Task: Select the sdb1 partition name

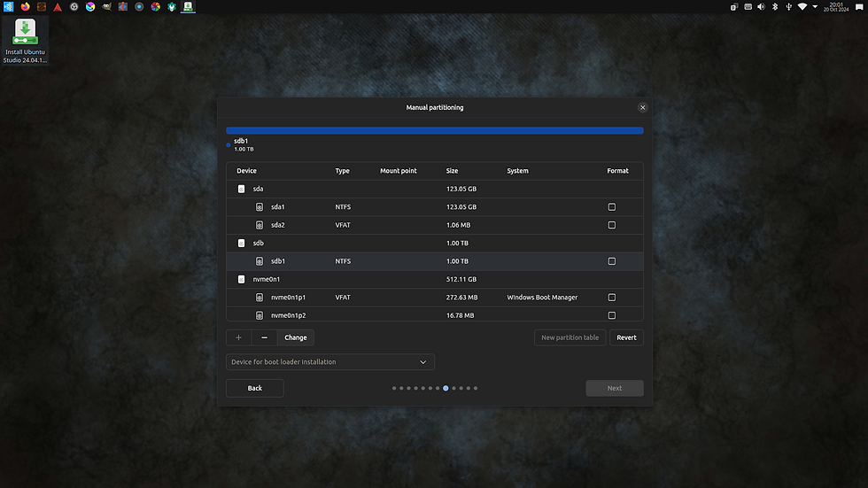Action: [x=278, y=261]
